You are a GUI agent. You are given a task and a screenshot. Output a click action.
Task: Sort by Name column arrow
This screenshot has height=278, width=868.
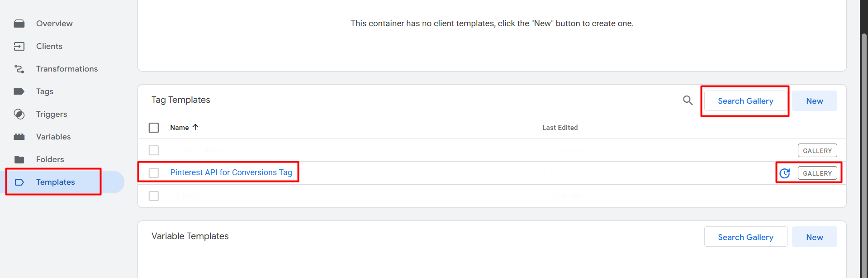point(195,127)
